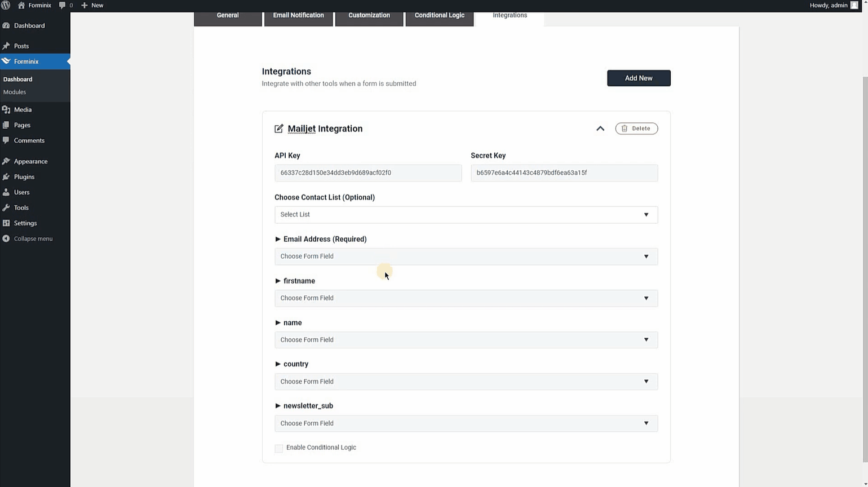The image size is (868, 487).
Task: Click the Users icon in sidebar
Action: coord(6,192)
